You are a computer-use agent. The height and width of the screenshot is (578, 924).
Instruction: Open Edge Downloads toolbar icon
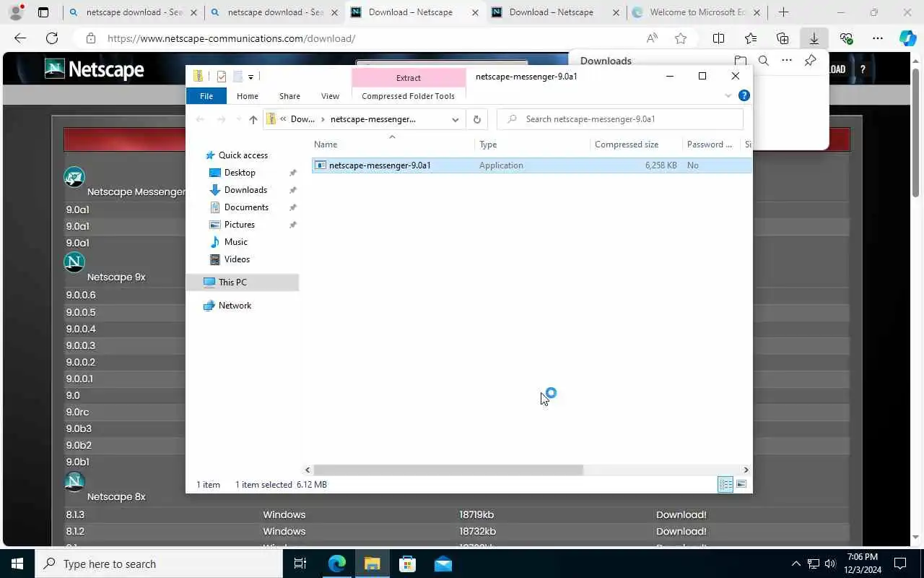[x=814, y=38]
